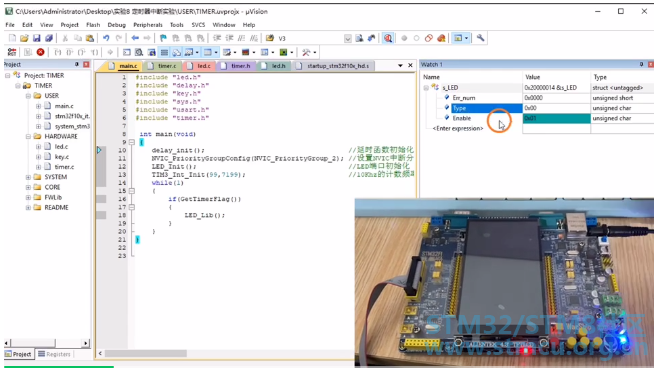Image resolution: width=657 pixels, height=370 pixels.
Task: Open System Viewer windows icon
Action: (x=284, y=52)
